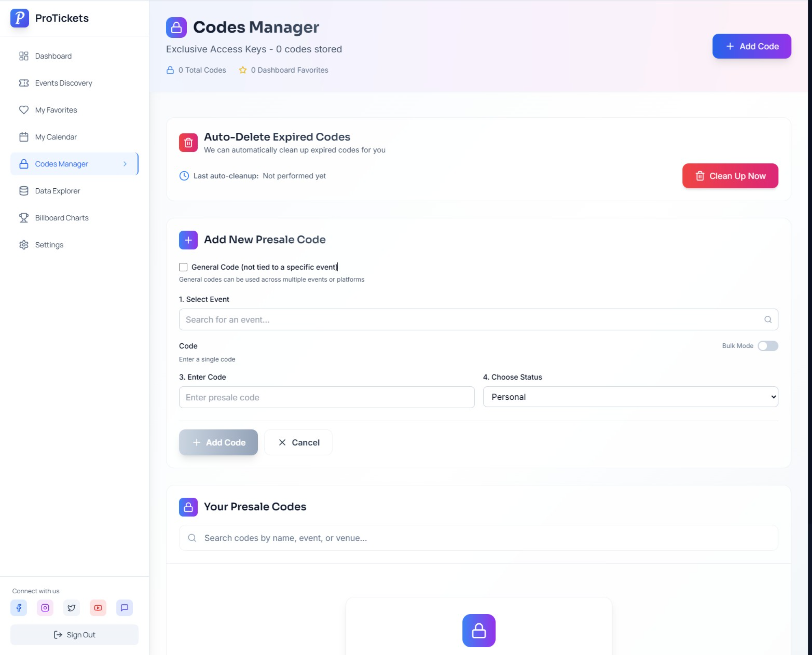Go to Billboard Charts
This screenshot has width=812, height=655.
pos(74,218)
